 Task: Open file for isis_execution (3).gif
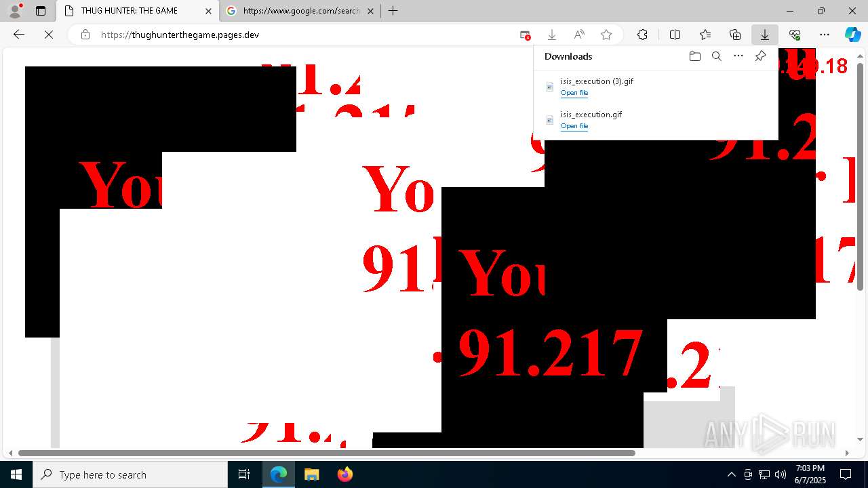pyautogui.click(x=574, y=93)
